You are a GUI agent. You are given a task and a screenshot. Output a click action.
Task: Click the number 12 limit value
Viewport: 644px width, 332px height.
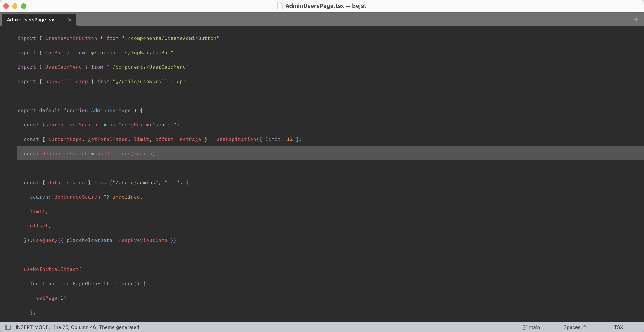(289, 139)
